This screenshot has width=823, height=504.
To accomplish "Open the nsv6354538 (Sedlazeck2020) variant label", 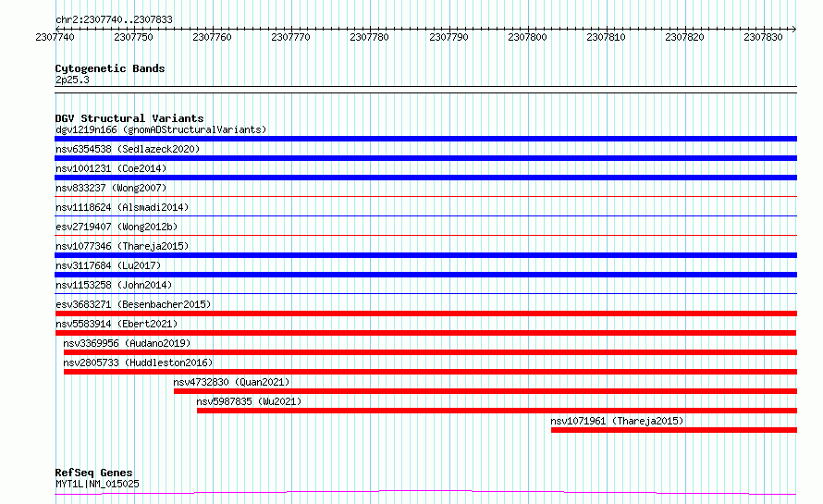I will coord(128,149).
